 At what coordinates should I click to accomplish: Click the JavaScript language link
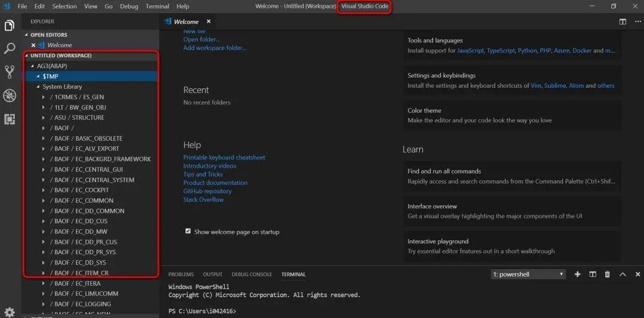pos(470,51)
